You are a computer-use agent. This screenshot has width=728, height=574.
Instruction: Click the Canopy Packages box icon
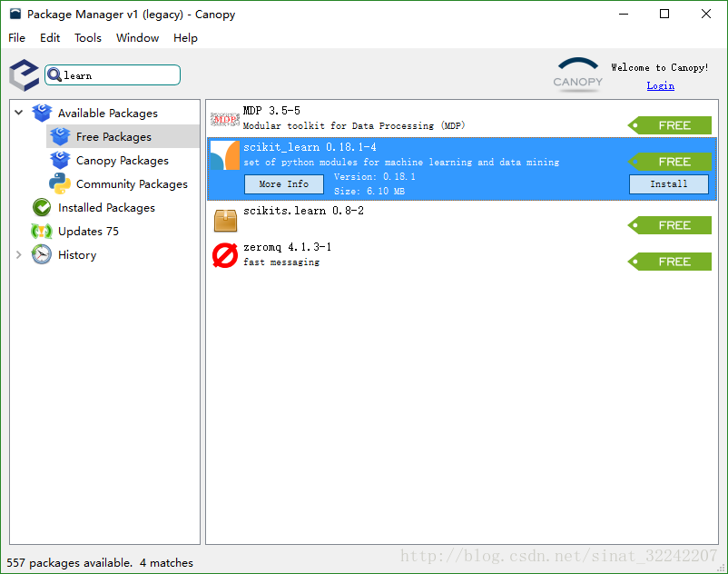(60, 160)
